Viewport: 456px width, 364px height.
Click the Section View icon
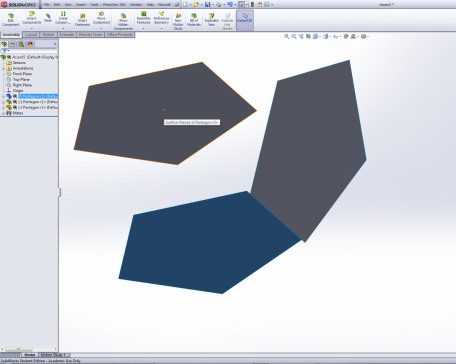click(308, 36)
